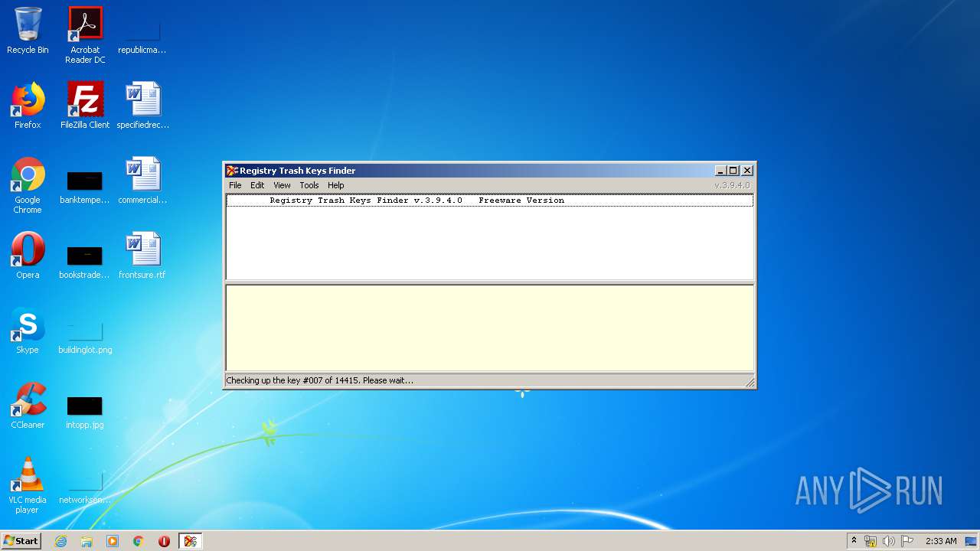Screen dimensions: 980x551
Task: Launch Chrome from the taskbar
Action: [x=138, y=541]
